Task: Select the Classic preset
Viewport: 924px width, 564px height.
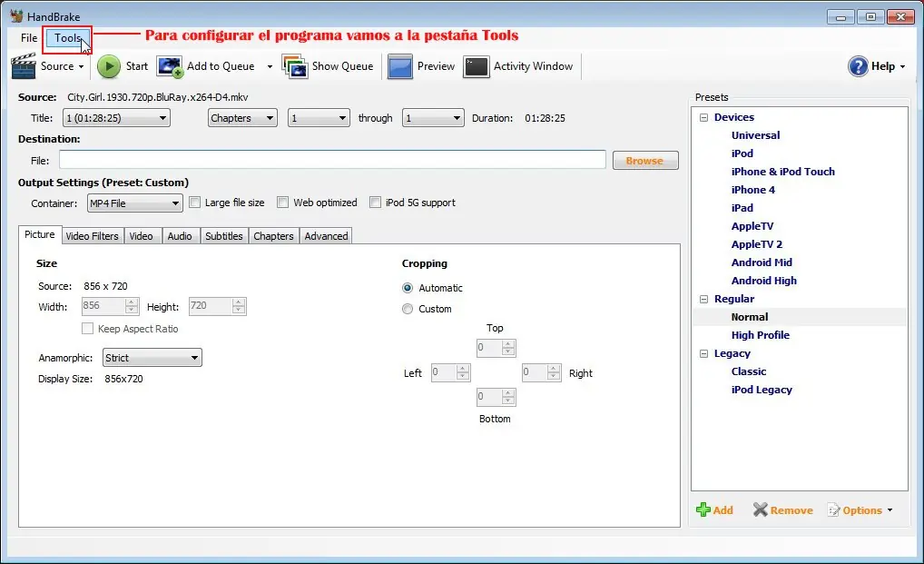Action: [749, 371]
